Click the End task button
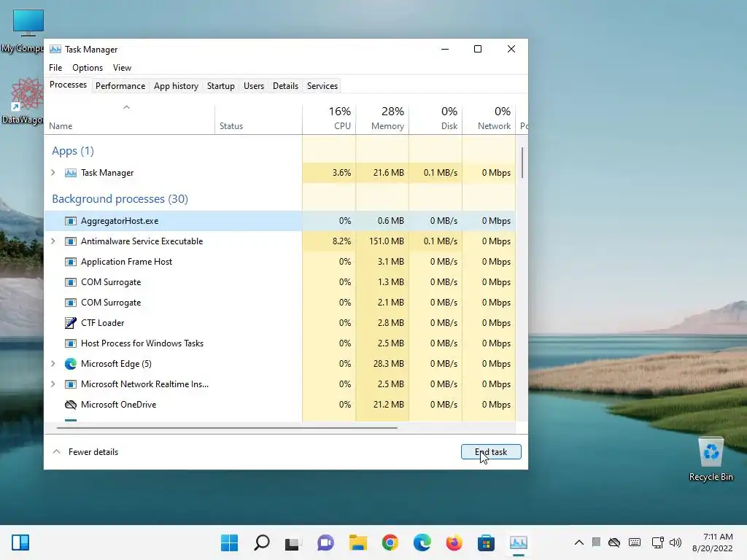Screen dimensions: 747x560 pos(491,452)
